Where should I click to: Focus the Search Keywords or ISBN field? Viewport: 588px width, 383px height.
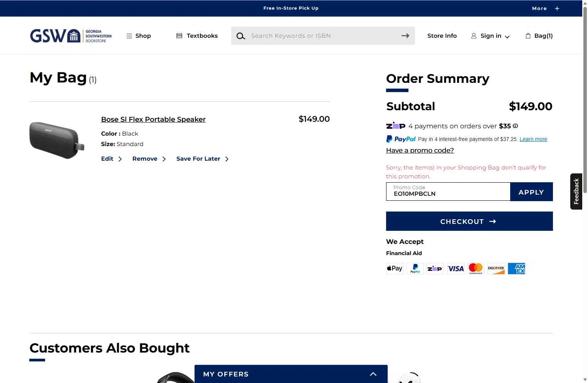[x=323, y=36]
